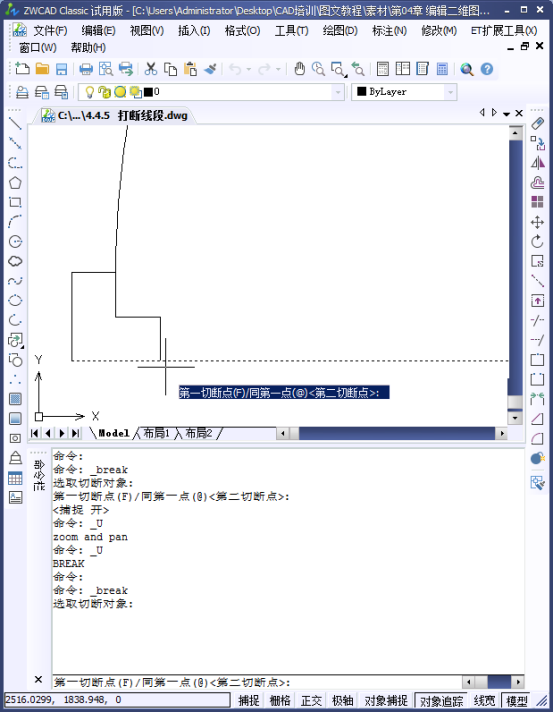Select the Spline tool
The height and width of the screenshot is (712, 554).
click(x=15, y=281)
